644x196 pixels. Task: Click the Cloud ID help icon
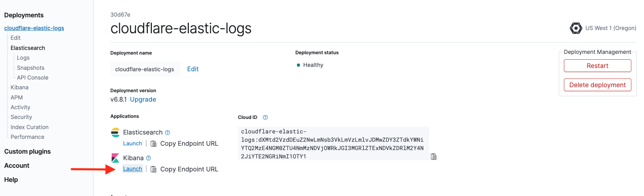tap(265, 118)
